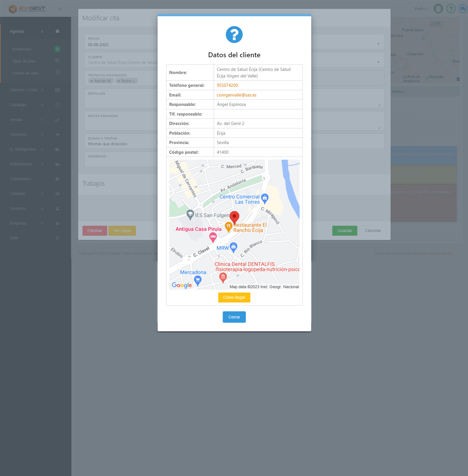Screen dimensions: 468x476
Task: Click the Listados bars icon
Action: pos(57,194)
